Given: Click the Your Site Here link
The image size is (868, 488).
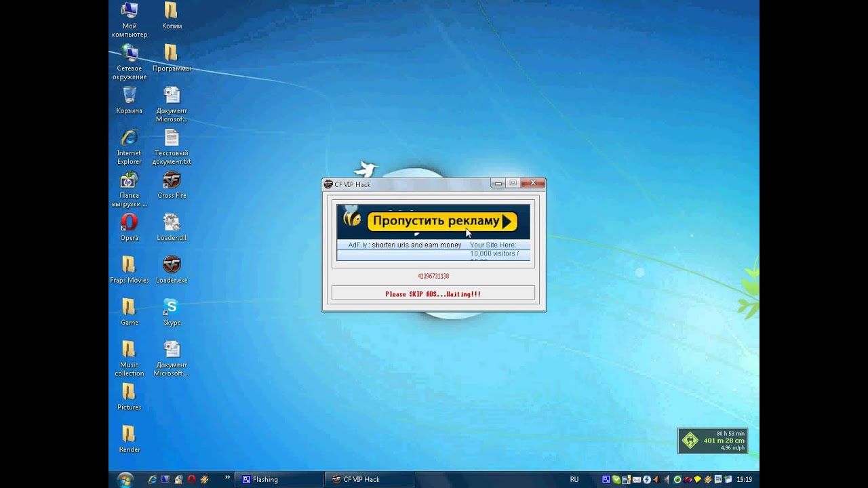Looking at the screenshot, I should click(x=493, y=245).
